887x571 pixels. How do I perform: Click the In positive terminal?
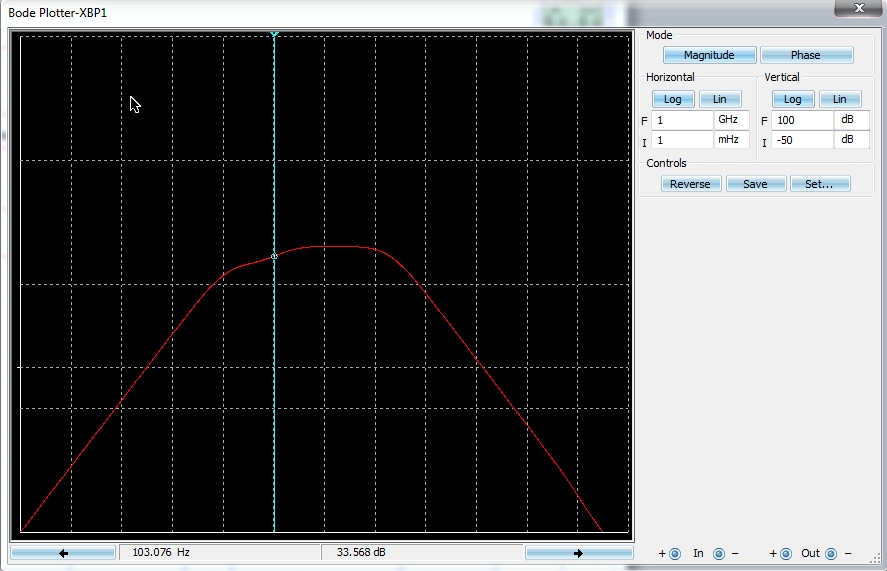pos(674,554)
